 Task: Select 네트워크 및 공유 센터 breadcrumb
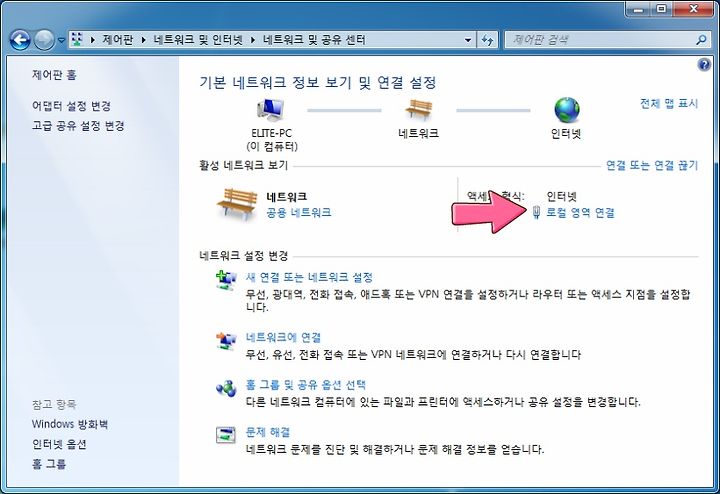pyautogui.click(x=314, y=40)
